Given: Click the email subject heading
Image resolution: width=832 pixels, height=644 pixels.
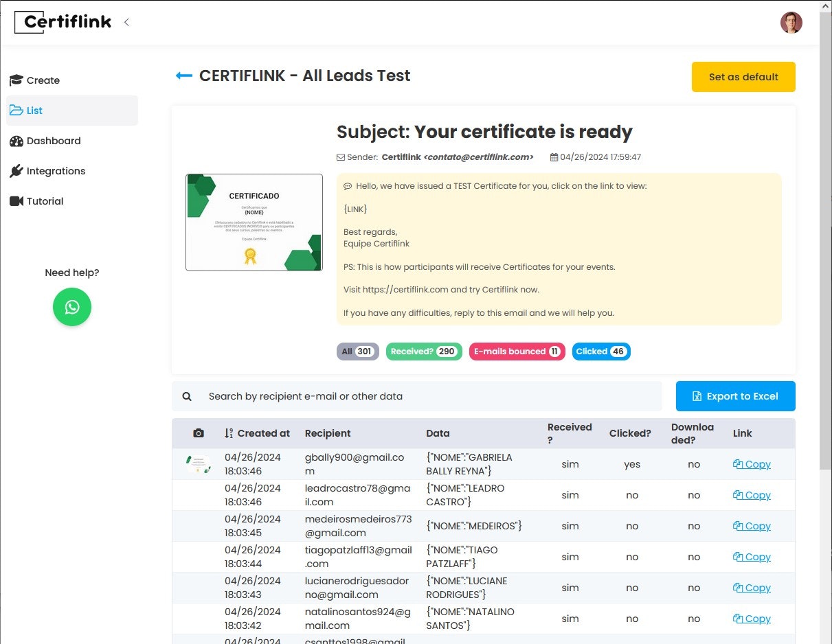Looking at the screenshot, I should click(x=484, y=132).
